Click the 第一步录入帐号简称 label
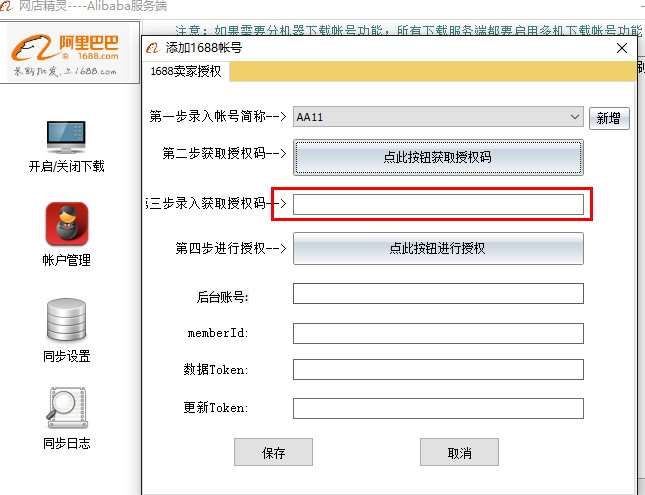645x495 pixels. [218, 116]
